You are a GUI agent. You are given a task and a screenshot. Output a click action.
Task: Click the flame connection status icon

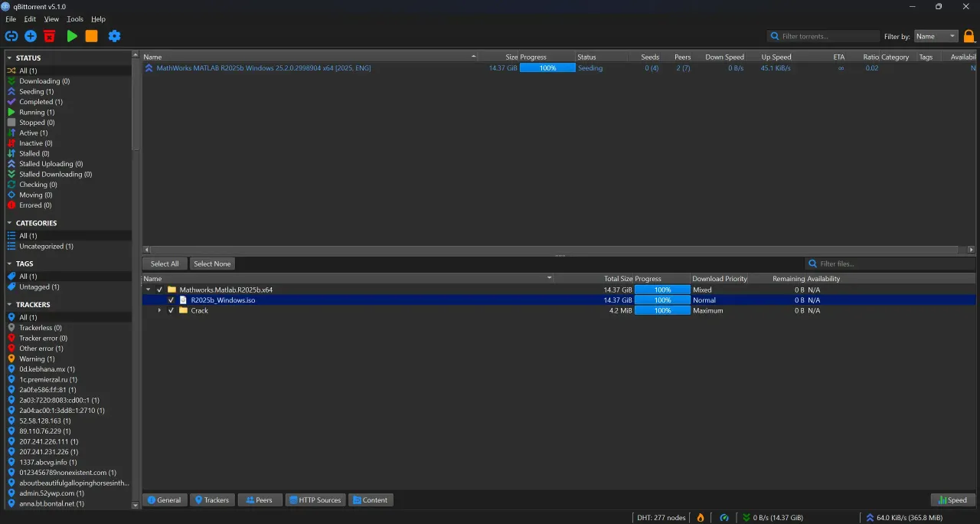coord(700,518)
